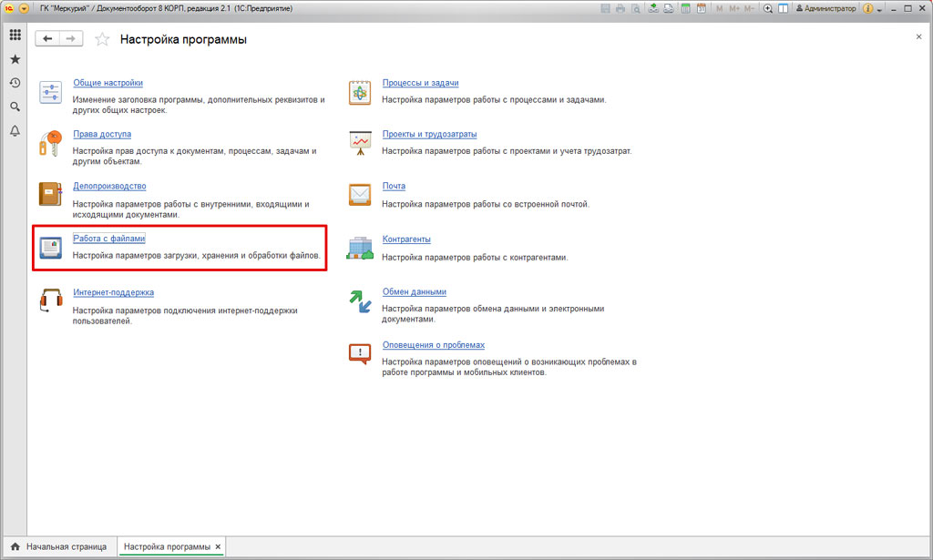Click the zoom magnifier in title bar
This screenshot has width=933, height=560.
point(768,8)
